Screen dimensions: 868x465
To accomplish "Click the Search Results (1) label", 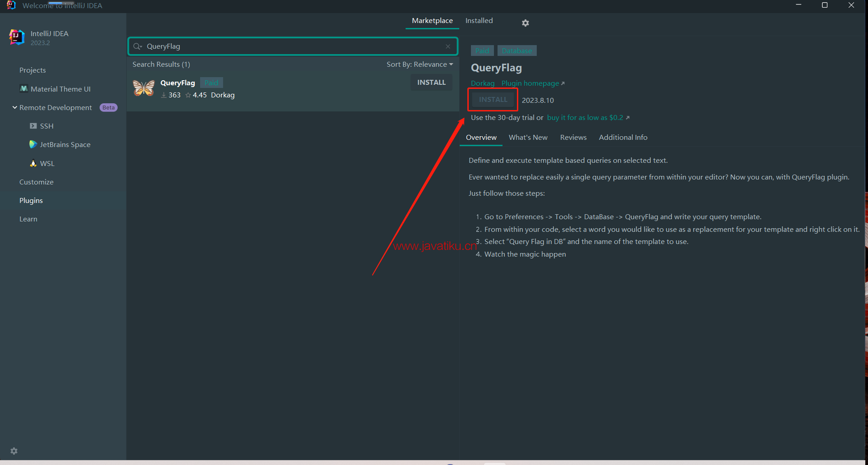I will [161, 64].
